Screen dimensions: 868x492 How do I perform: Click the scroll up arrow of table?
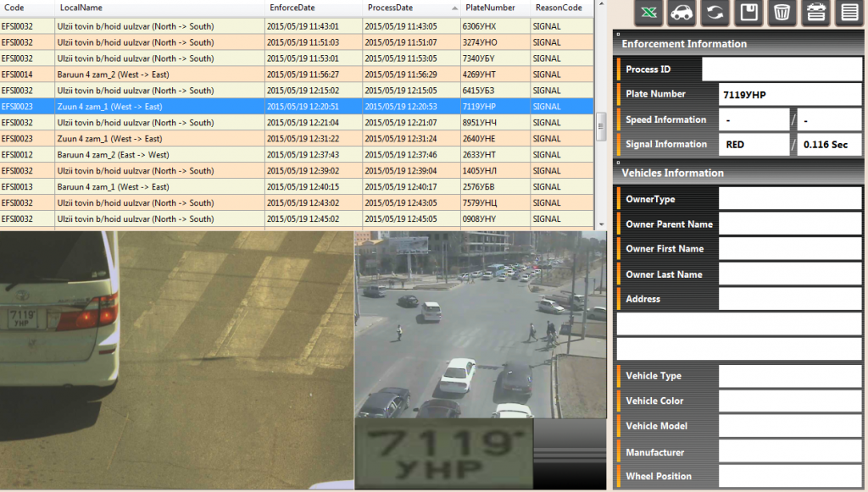point(601,5)
